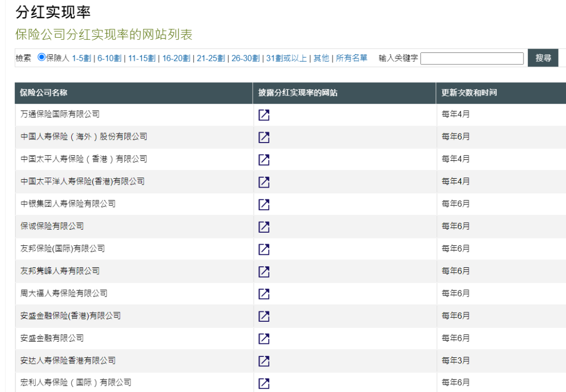Click 每年3月 in 安达人寿 row

tap(455, 360)
